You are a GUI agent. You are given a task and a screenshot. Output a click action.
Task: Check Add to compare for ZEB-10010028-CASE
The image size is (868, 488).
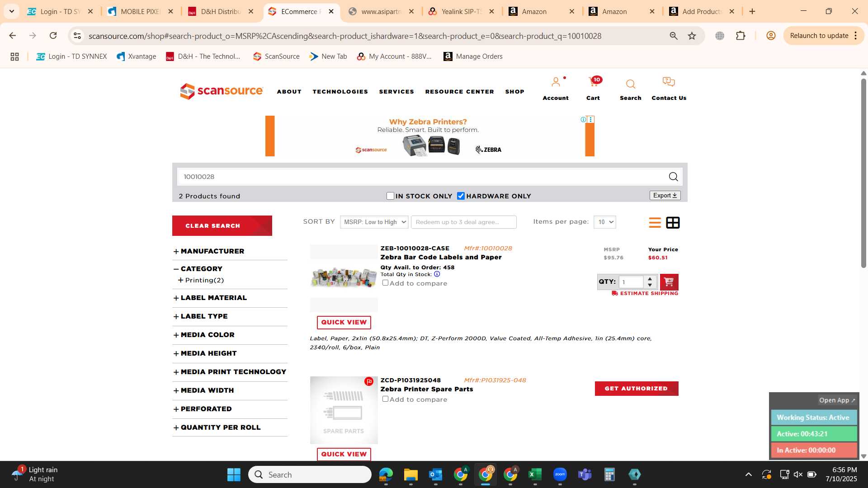coord(385,283)
